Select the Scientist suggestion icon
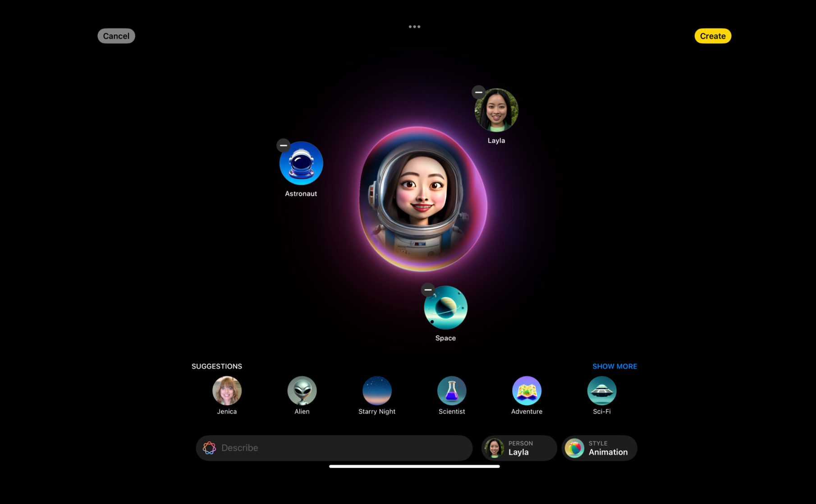Viewport: 816px width, 504px height. [451, 390]
